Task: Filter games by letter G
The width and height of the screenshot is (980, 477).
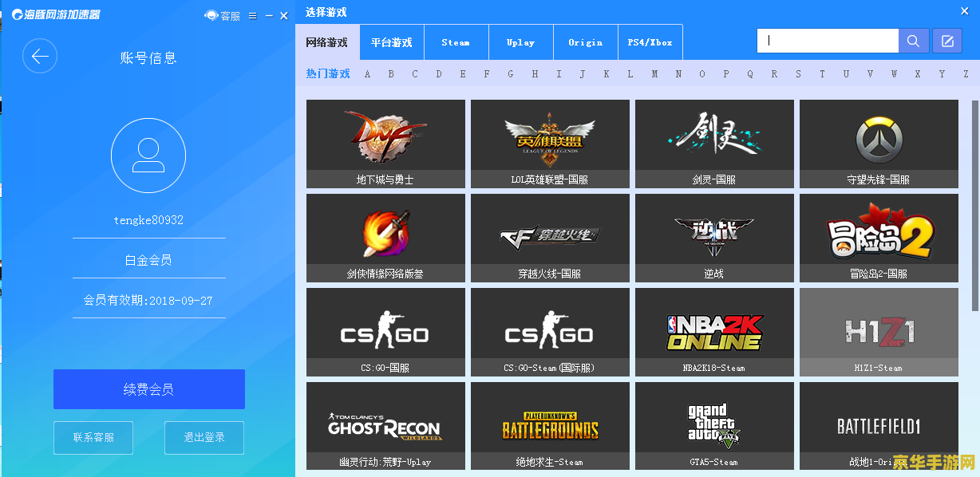Action: tap(511, 74)
